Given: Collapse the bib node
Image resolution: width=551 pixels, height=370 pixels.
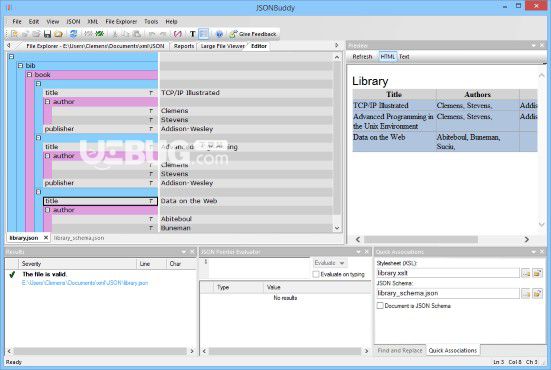Looking at the screenshot, I should coord(20,65).
